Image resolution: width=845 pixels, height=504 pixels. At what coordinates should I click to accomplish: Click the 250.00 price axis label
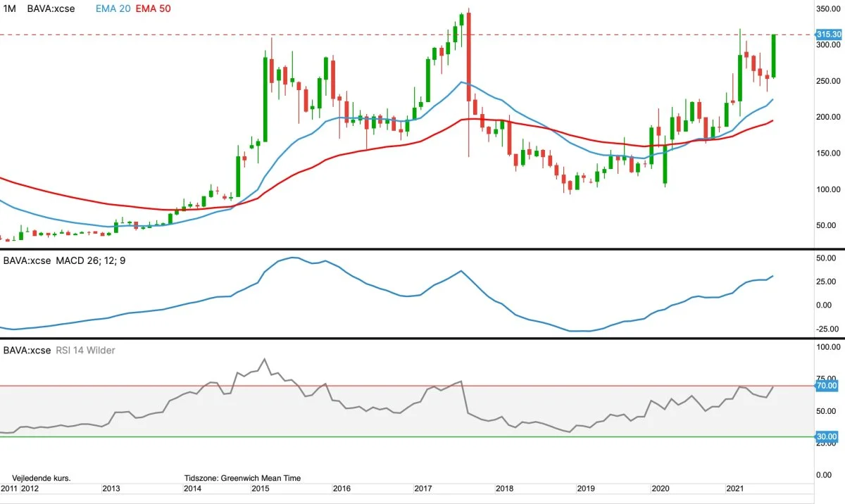(x=829, y=81)
